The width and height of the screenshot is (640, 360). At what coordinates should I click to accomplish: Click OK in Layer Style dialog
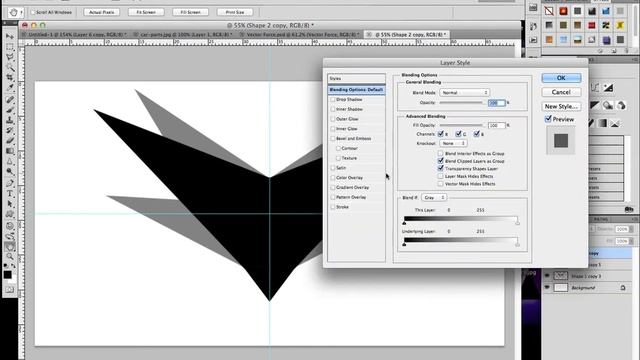point(561,78)
